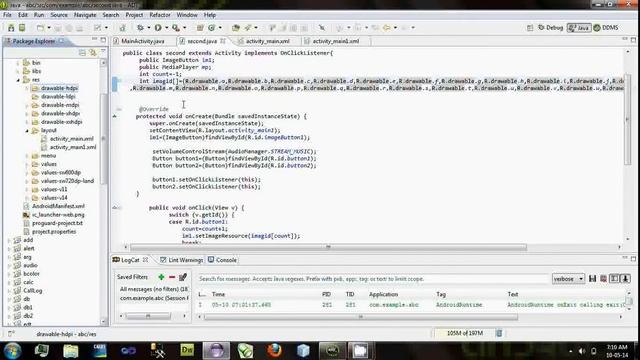Image resolution: width=640 pixels, height=360 pixels.
Task: Switch to activity_main.xml editor tab
Action: point(267,41)
